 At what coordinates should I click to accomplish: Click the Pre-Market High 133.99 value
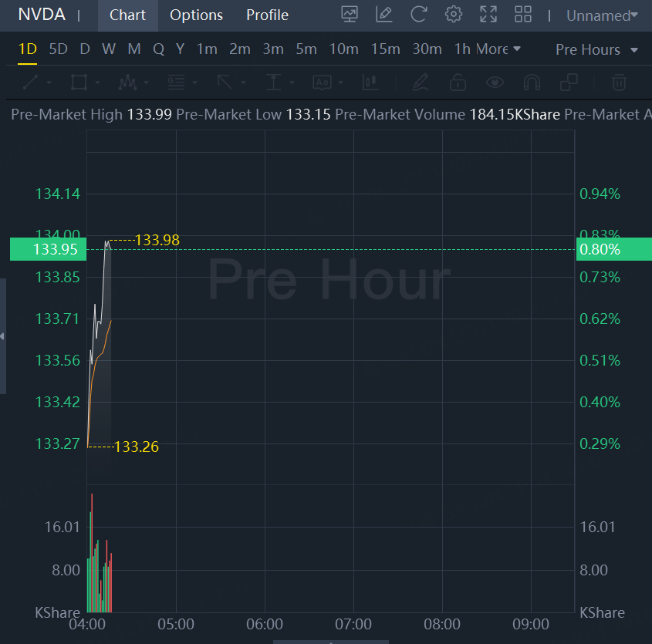(149, 114)
